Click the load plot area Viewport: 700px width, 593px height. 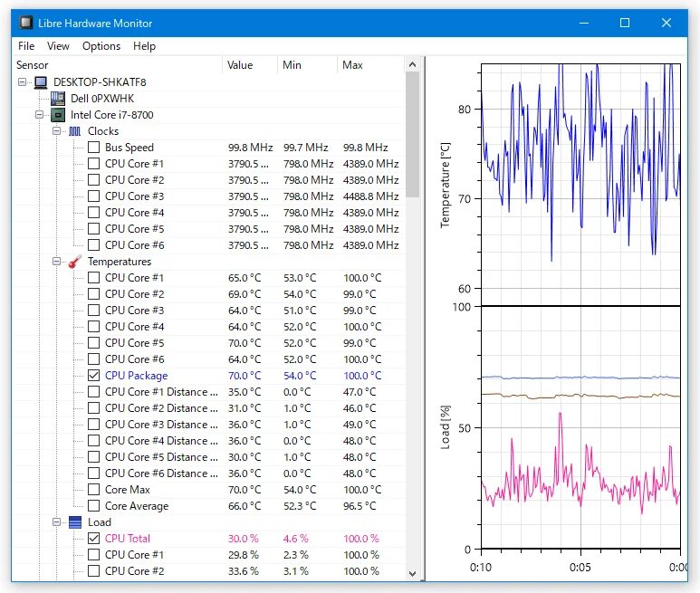point(580,427)
